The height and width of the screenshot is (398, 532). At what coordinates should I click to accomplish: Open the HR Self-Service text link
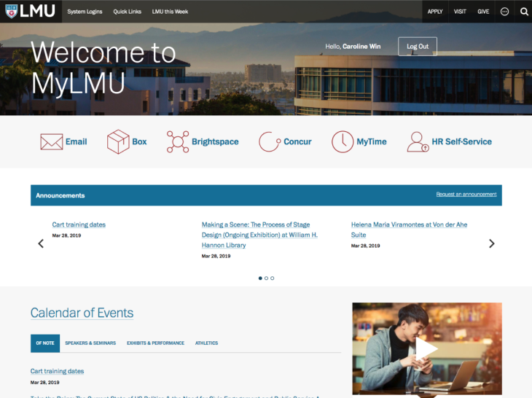tap(462, 141)
